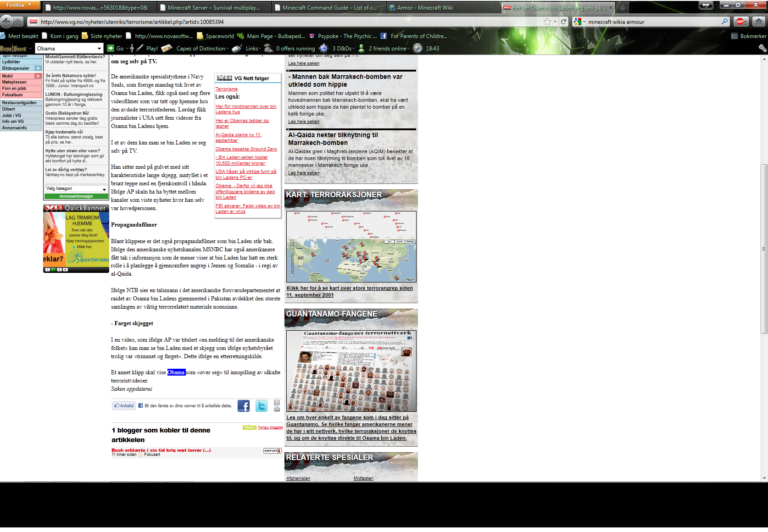The image size is (768, 532).
Task: Open the Velg kategori dropdown
Action: 76,188
